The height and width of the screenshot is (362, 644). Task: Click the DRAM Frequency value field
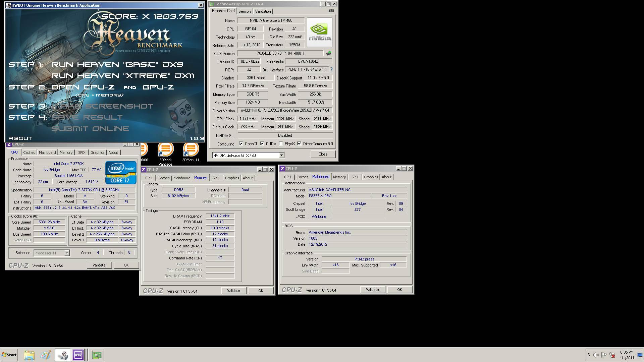point(220,216)
